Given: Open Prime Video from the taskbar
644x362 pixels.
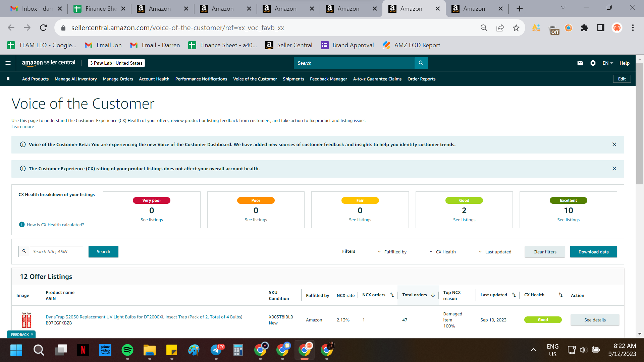Looking at the screenshot, I should click(105, 350).
